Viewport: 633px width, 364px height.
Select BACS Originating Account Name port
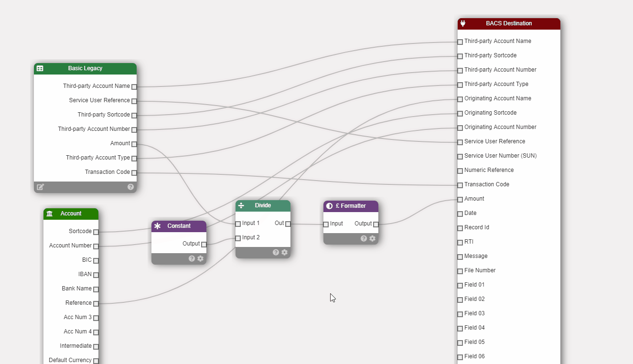pyautogui.click(x=460, y=99)
